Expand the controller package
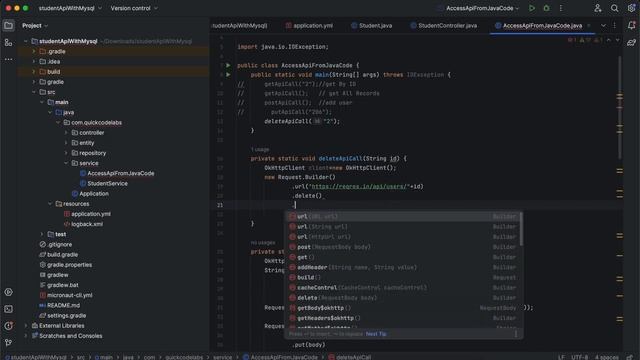 coord(66,133)
